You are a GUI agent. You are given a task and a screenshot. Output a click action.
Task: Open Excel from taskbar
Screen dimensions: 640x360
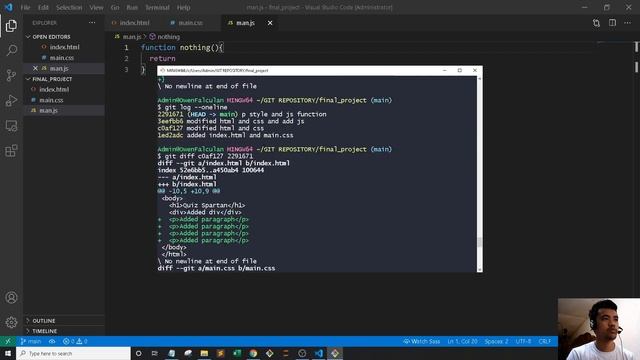[x=237, y=353]
